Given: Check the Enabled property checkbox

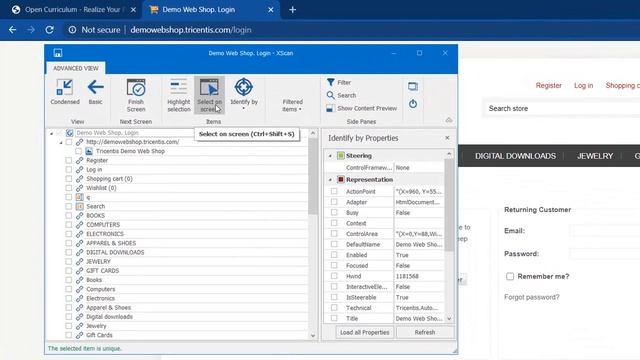Looking at the screenshot, I should pyautogui.click(x=334, y=255).
